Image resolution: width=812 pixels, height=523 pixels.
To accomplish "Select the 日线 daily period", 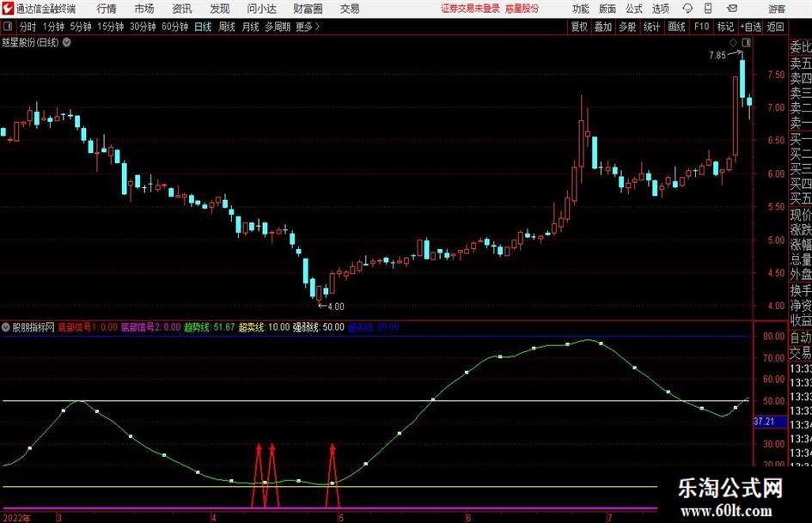I will coord(203,27).
